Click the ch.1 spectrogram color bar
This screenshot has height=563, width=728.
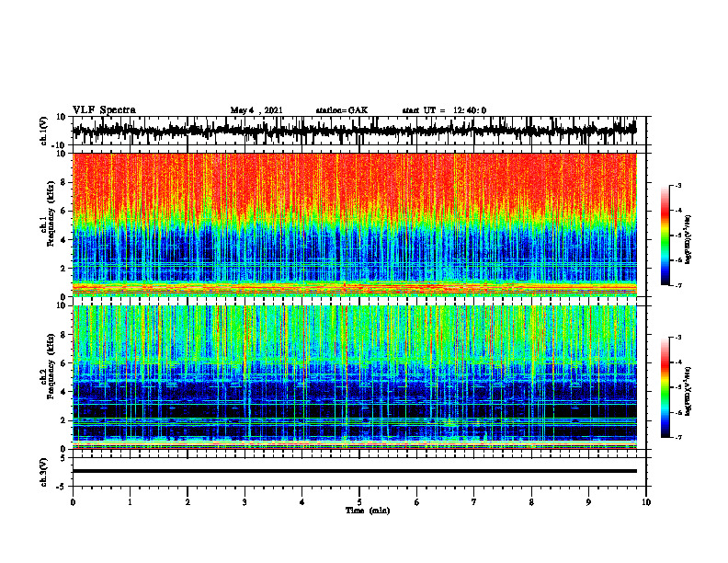click(x=665, y=236)
